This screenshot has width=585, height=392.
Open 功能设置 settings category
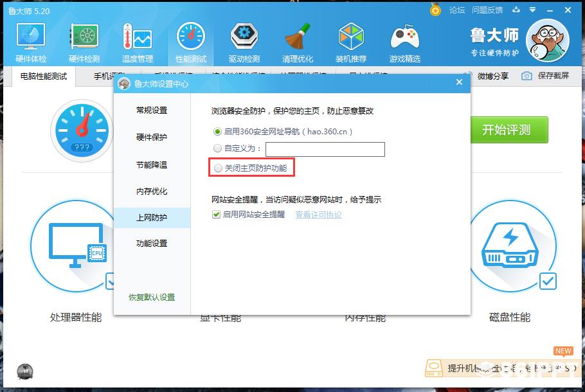152,244
